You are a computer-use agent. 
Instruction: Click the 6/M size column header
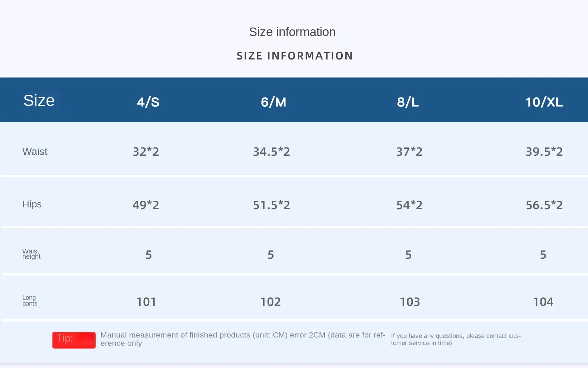pos(274,102)
